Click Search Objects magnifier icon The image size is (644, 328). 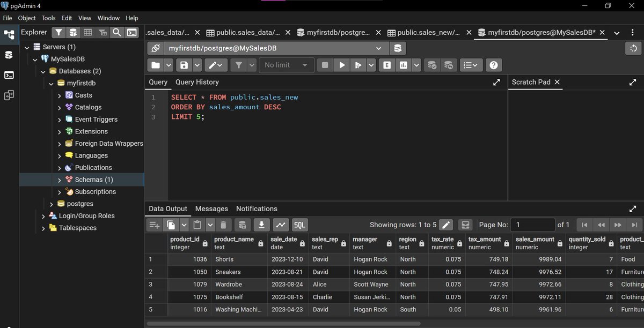point(116,33)
